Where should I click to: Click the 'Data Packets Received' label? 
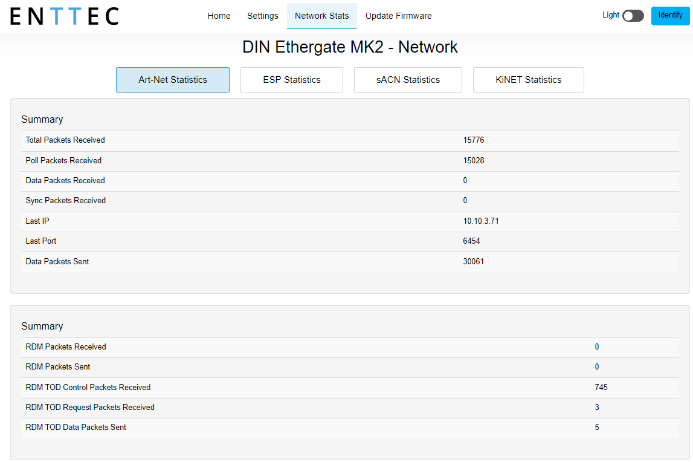point(65,180)
